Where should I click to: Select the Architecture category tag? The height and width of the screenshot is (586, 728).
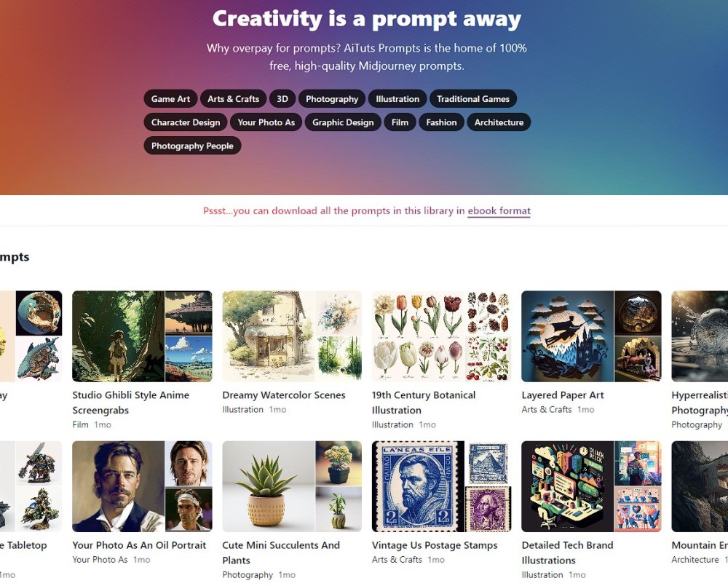499,122
